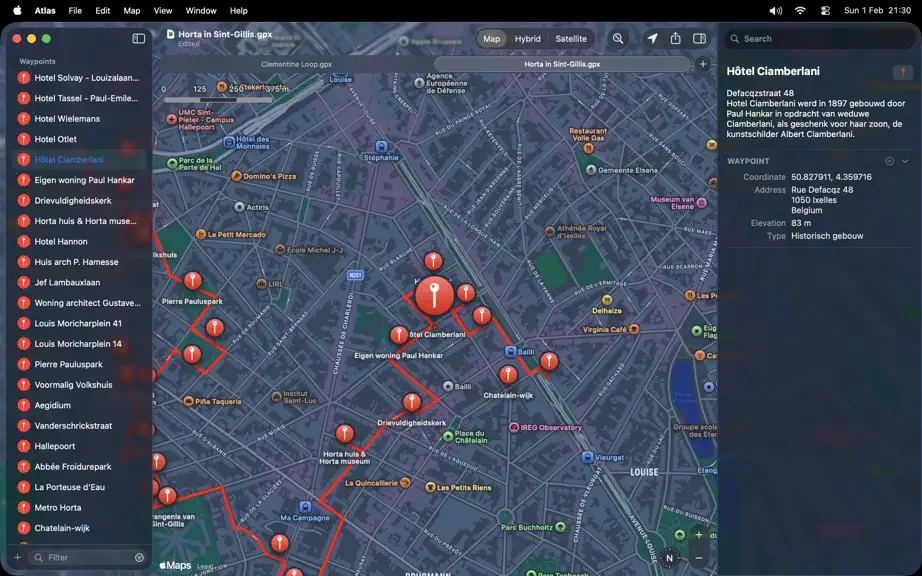
Task: Select the Horta in Sint-Gillis.gpx tab
Action: [x=562, y=64]
